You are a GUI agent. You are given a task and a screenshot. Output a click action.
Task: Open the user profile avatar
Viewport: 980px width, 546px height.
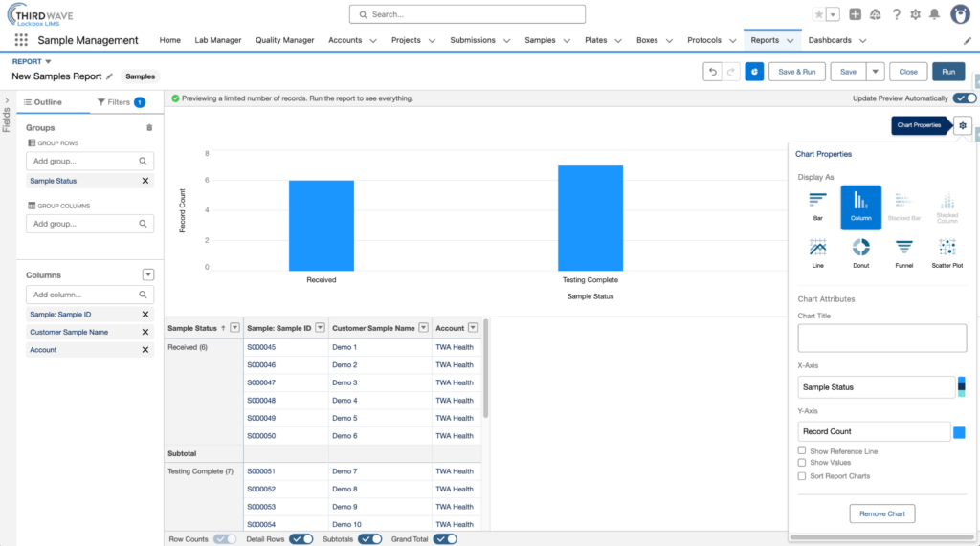tap(960, 14)
